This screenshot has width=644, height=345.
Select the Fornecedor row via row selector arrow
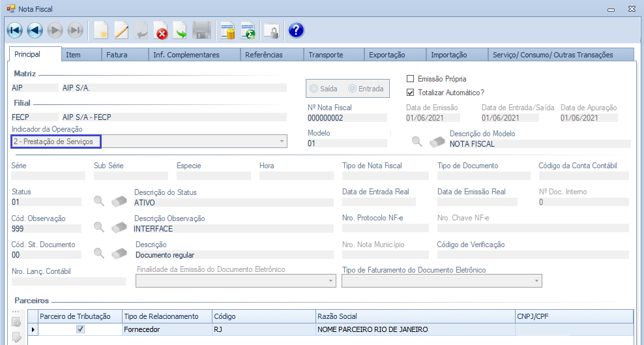coord(33,329)
